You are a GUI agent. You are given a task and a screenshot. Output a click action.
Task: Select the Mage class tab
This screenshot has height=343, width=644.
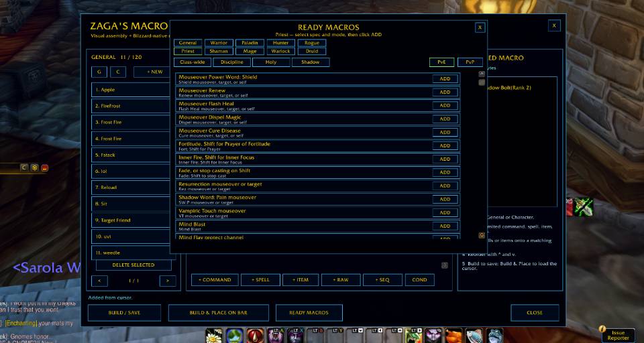point(250,52)
